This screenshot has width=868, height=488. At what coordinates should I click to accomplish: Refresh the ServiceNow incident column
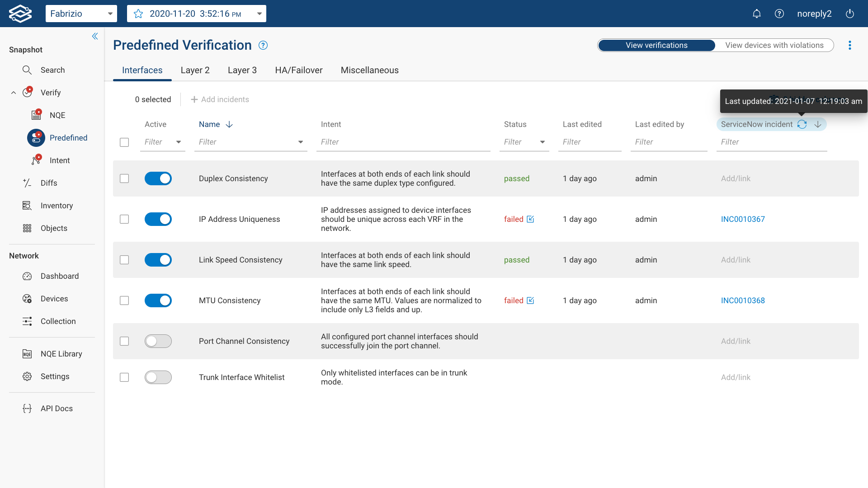802,124
